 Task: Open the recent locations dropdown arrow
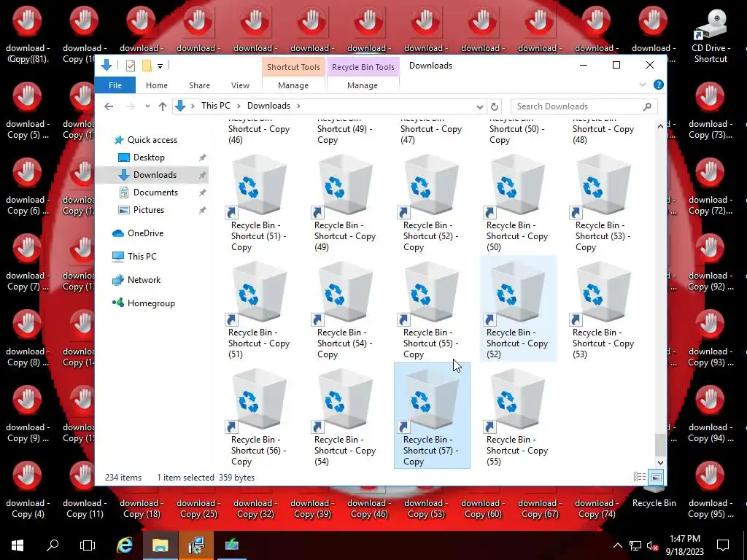tap(147, 106)
